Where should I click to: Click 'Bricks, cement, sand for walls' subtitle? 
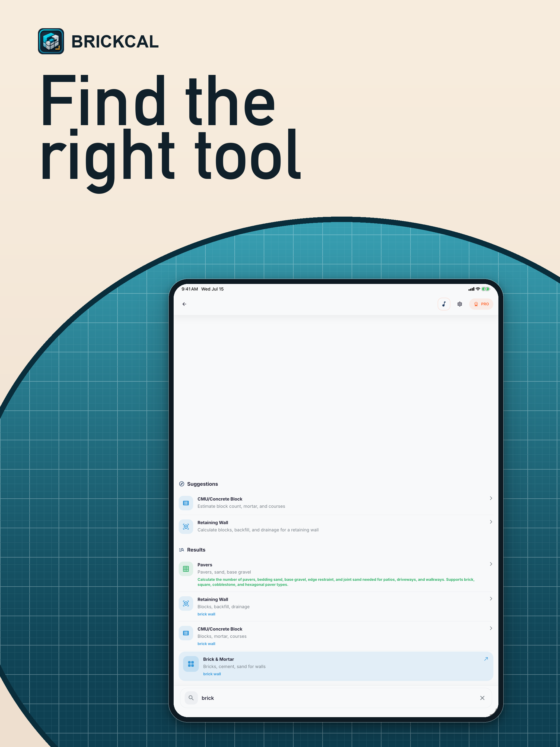click(234, 666)
